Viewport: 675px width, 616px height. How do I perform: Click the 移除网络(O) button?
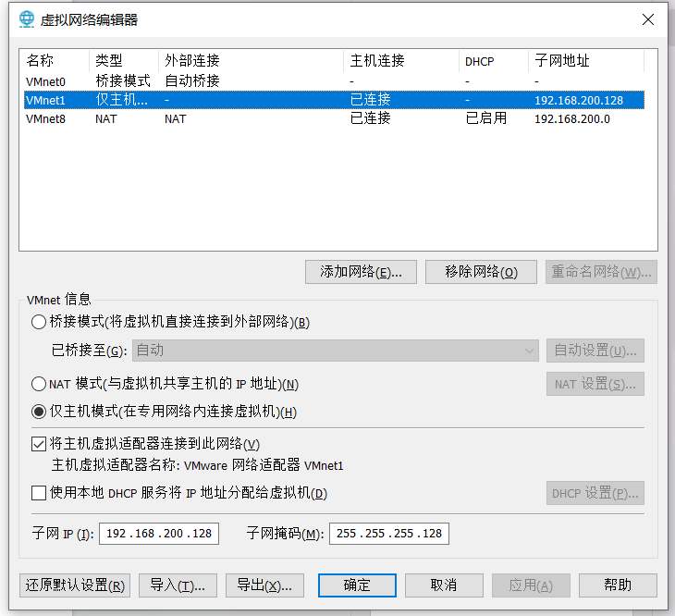481,272
